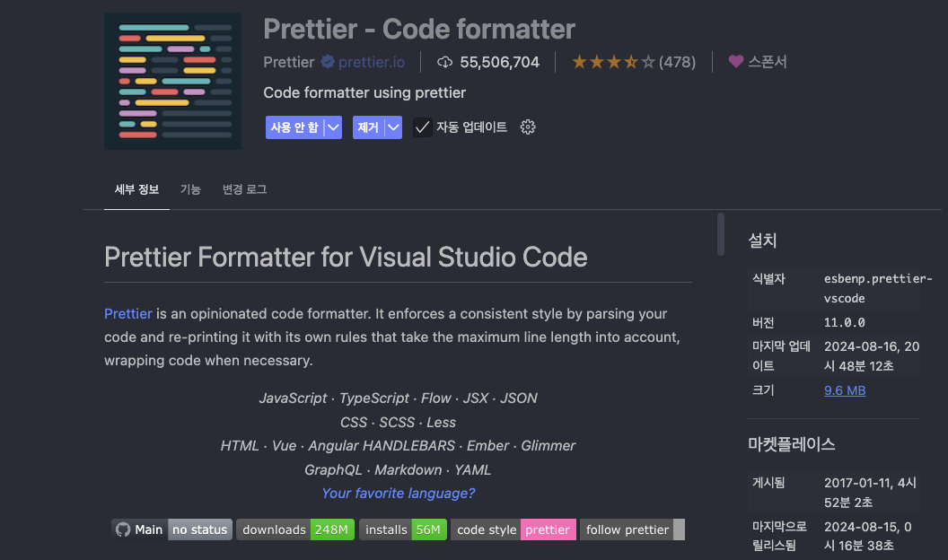Toggle the 자동 업데이트 checkbox
Image resolution: width=948 pixels, height=560 pixels.
[x=422, y=127]
